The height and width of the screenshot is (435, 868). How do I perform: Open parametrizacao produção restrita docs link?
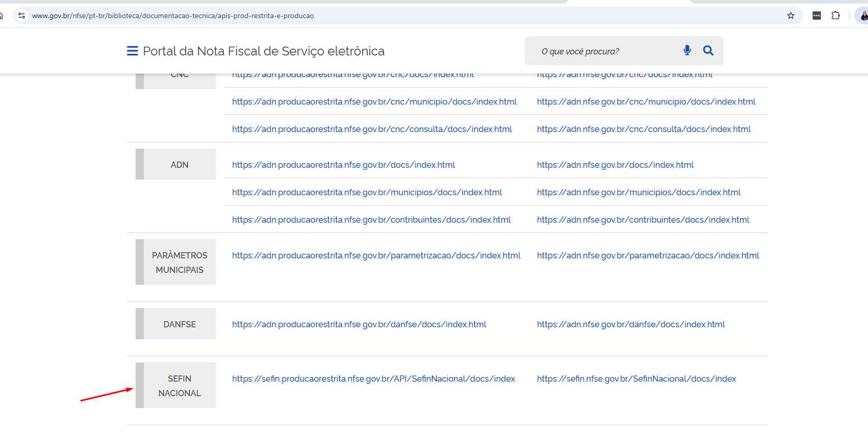(x=376, y=255)
